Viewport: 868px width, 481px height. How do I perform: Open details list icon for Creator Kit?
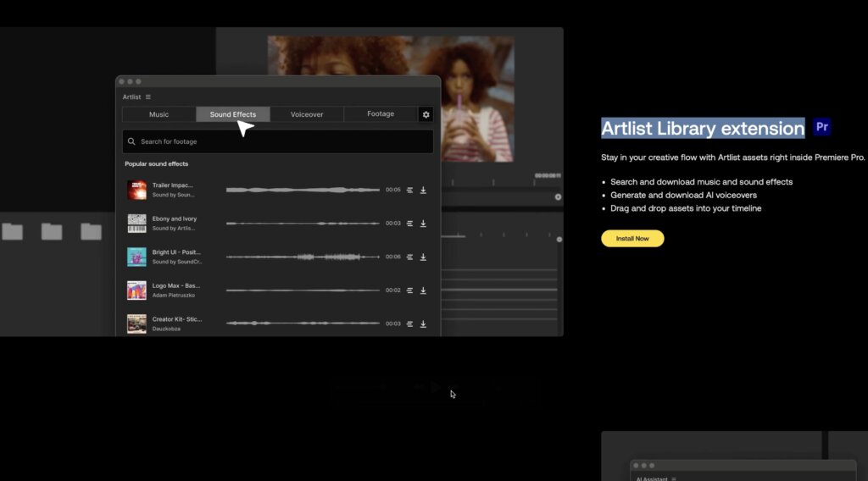(409, 323)
